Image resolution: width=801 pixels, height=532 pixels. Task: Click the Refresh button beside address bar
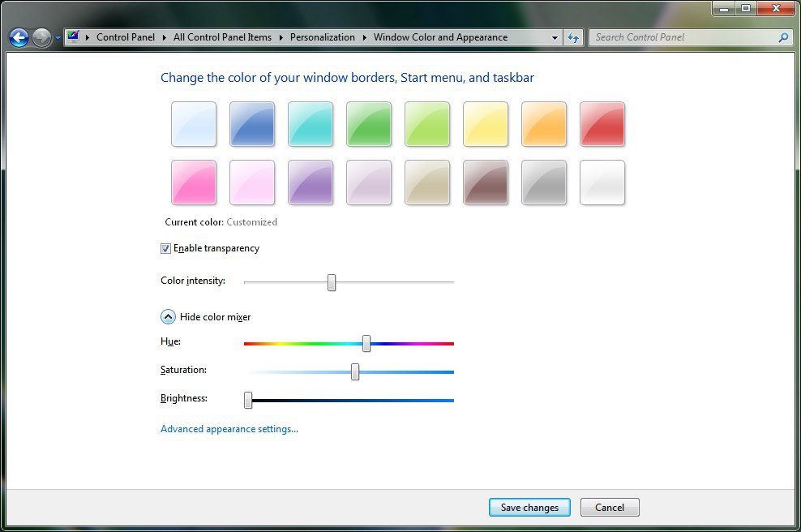573,38
